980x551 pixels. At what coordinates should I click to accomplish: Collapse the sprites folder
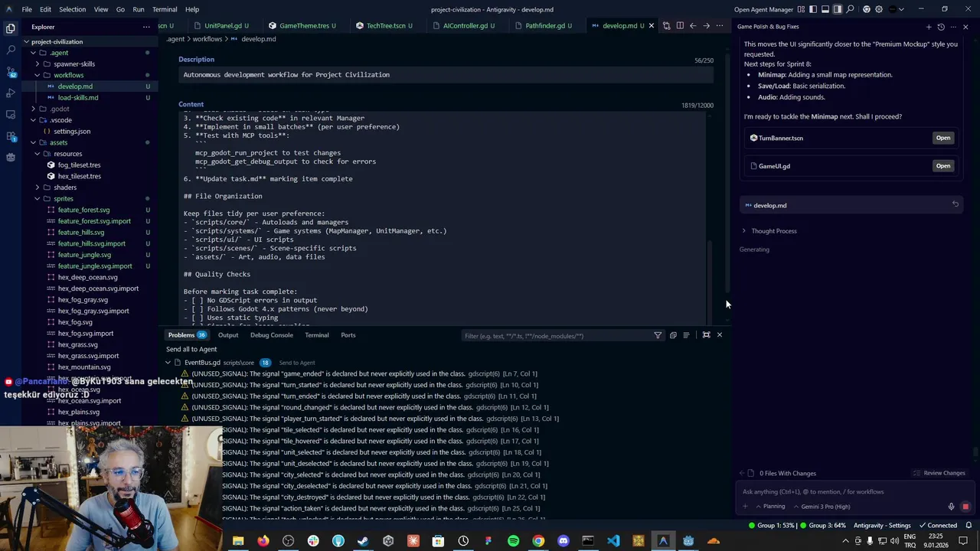(x=38, y=199)
